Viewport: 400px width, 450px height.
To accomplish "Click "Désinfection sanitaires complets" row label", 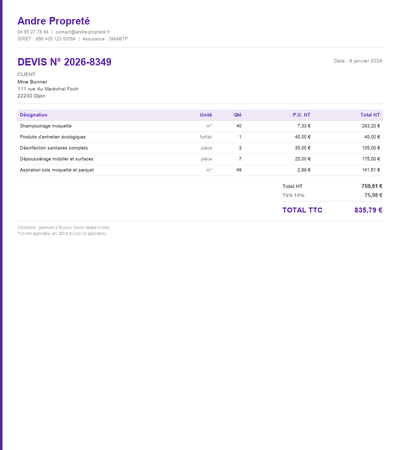I will point(54,148).
